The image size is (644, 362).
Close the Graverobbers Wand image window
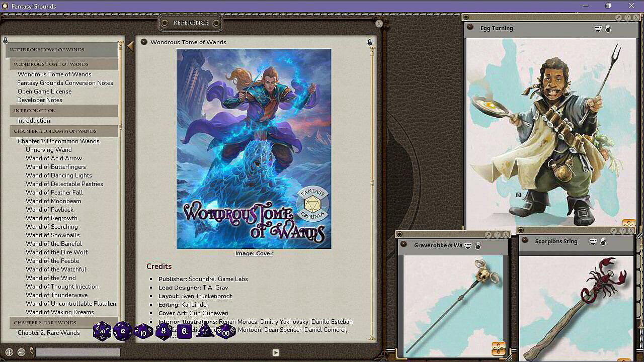point(506,235)
